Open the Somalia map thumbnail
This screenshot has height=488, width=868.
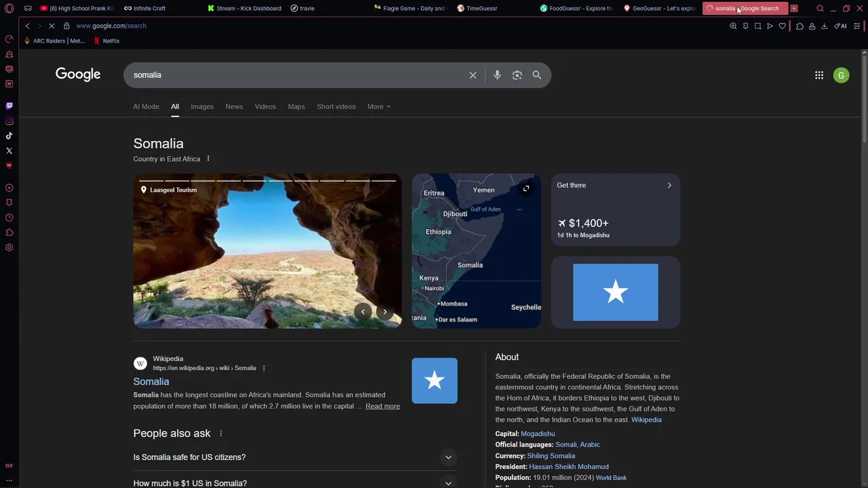pyautogui.click(x=476, y=251)
